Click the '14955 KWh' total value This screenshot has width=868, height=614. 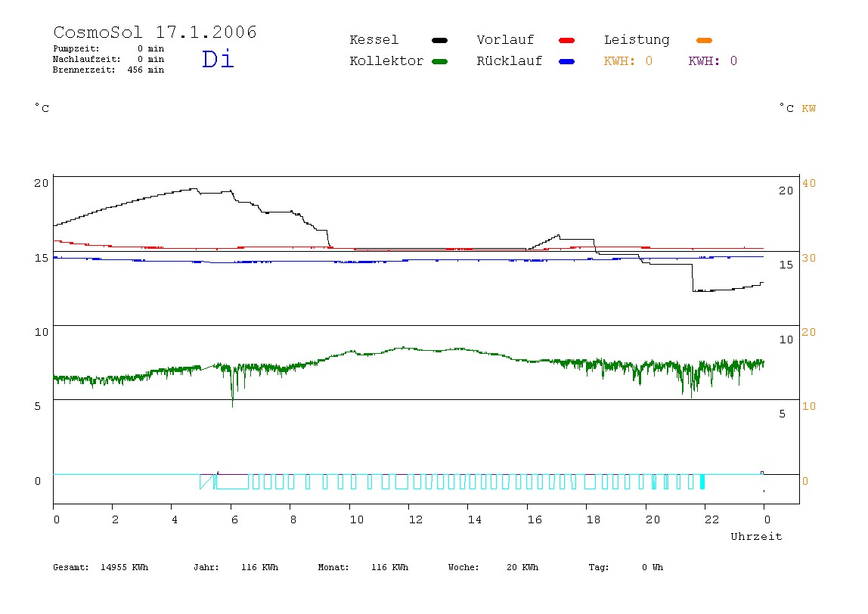(125, 567)
